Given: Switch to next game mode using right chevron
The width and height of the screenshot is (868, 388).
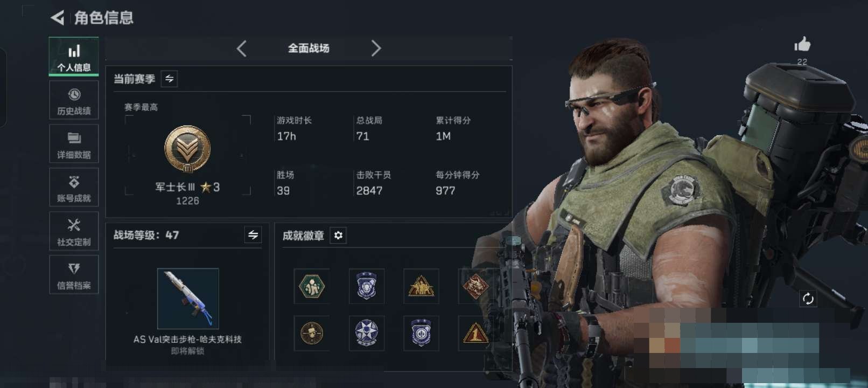Looking at the screenshot, I should 376,48.
